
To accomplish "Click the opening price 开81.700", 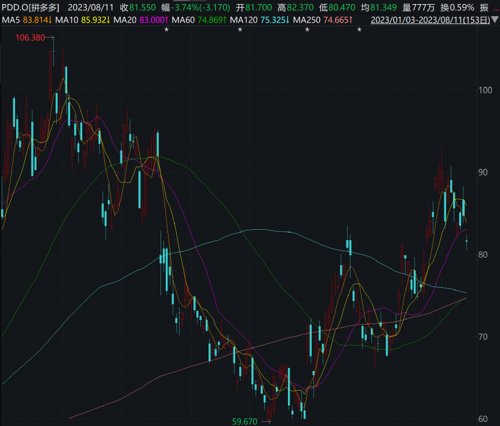I will 254,7.
